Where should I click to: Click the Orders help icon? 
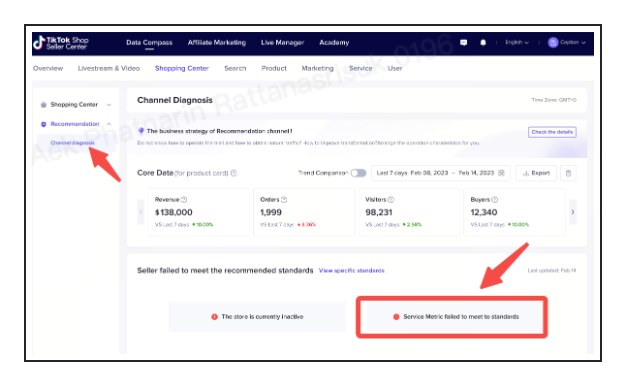point(284,200)
